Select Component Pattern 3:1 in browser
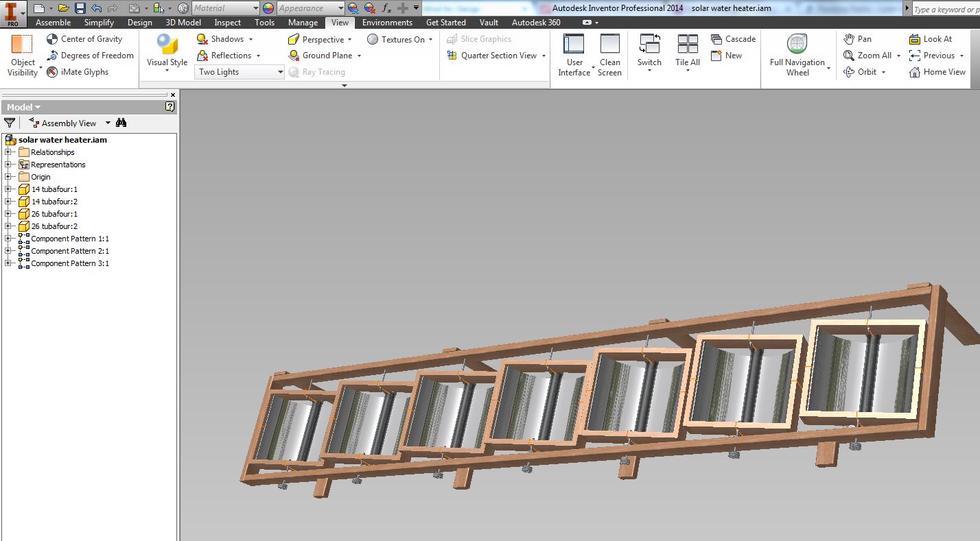Image resolution: width=980 pixels, height=541 pixels. pyautogui.click(x=70, y=263)
